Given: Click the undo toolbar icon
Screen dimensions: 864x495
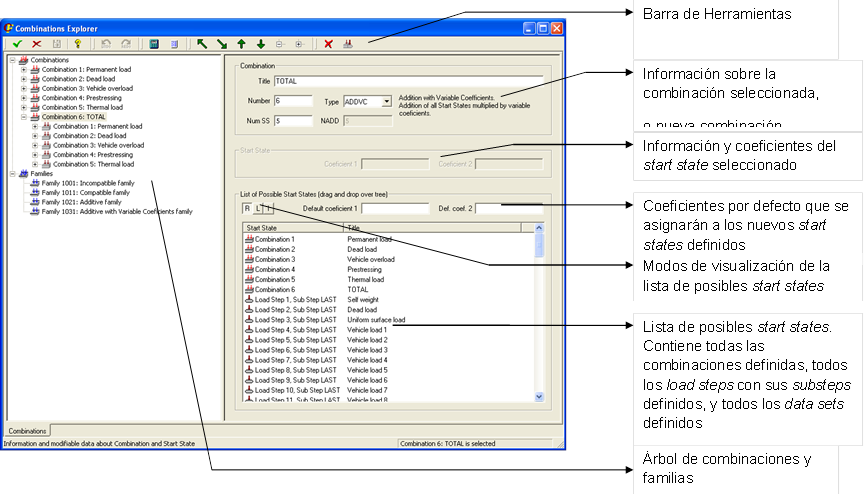Looking at the screenshot, I should pos(106,44).
